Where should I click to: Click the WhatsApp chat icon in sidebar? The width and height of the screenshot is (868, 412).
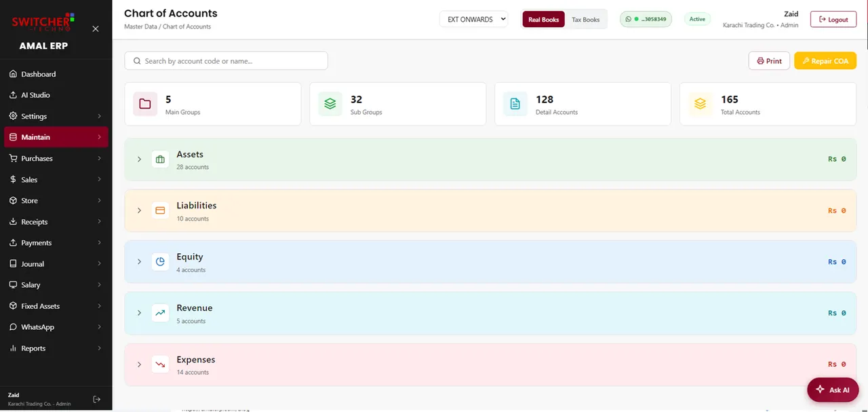pyautogui.click(x=14, y=327)
